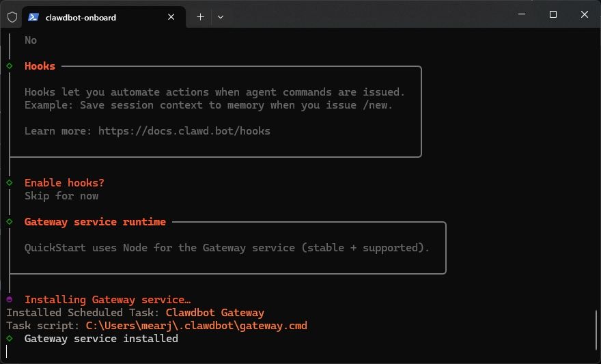Click the 'Clawdbot Gateway' task name

click(215, 313)
